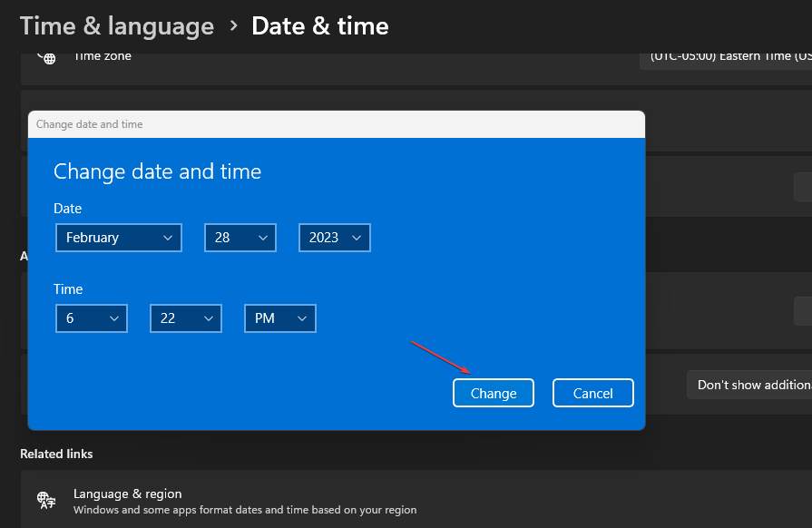Click the "Change date and time" title bar text
The image size is (812, 528).
click(x=90, y=124)
